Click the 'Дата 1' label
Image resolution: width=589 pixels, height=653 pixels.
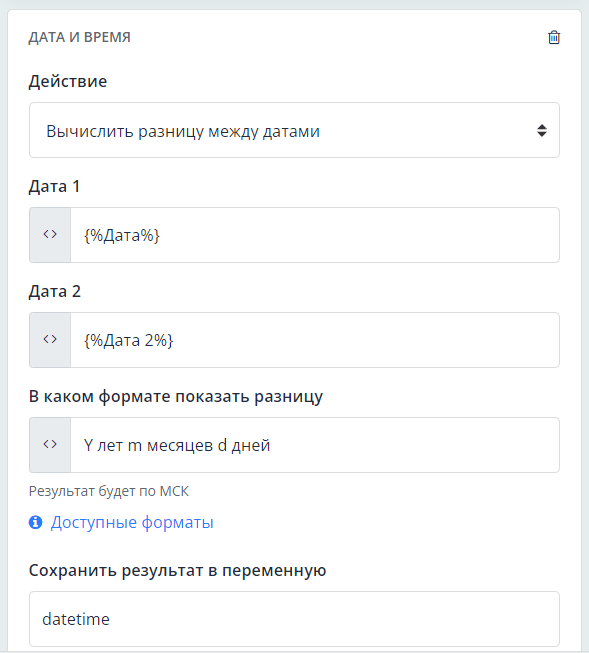54,186
